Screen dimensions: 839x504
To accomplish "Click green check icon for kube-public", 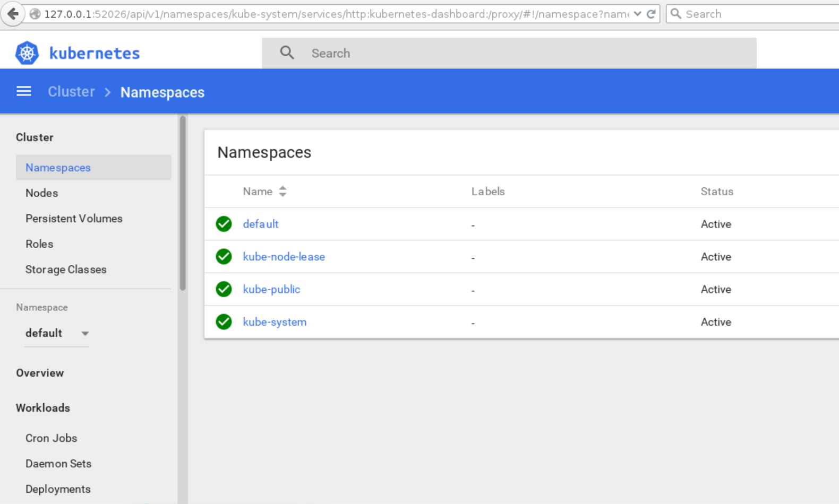I will tap(224, 289).
